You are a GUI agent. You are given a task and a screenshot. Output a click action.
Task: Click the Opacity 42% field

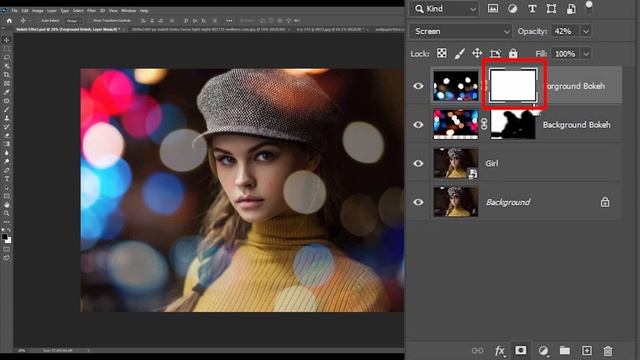565,31
